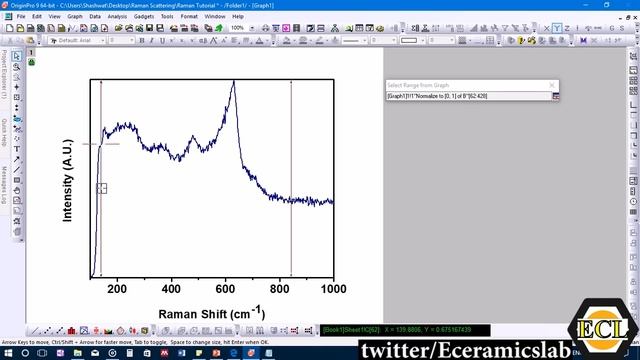Open the Analysis menu
Viewport: 640px width, 360px height.
click(117, 17)
